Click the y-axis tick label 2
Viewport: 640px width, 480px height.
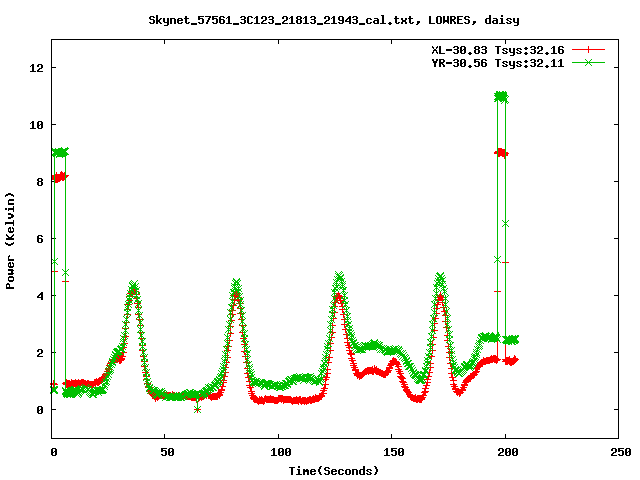pyautogui.click(x=40, y=353)
